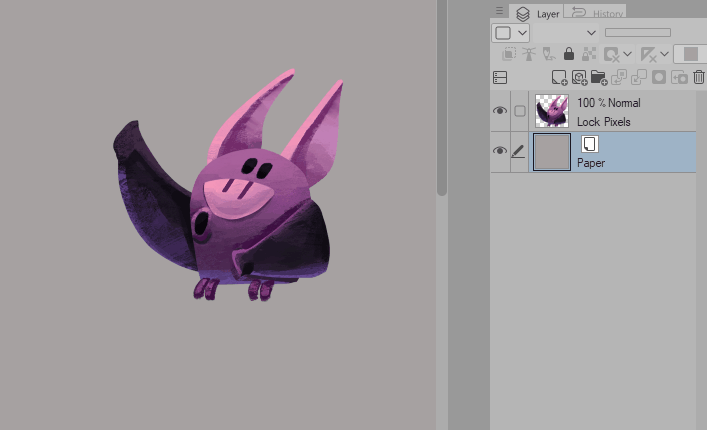Image resolution: width=707 pixels, height=430 pixels.
Task: Expand the ruler showing area dropdown arrow
Action: pos(664,54)
